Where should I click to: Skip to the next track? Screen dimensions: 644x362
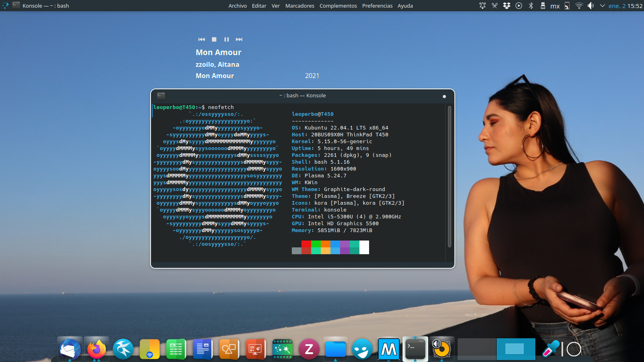point(239,39)
